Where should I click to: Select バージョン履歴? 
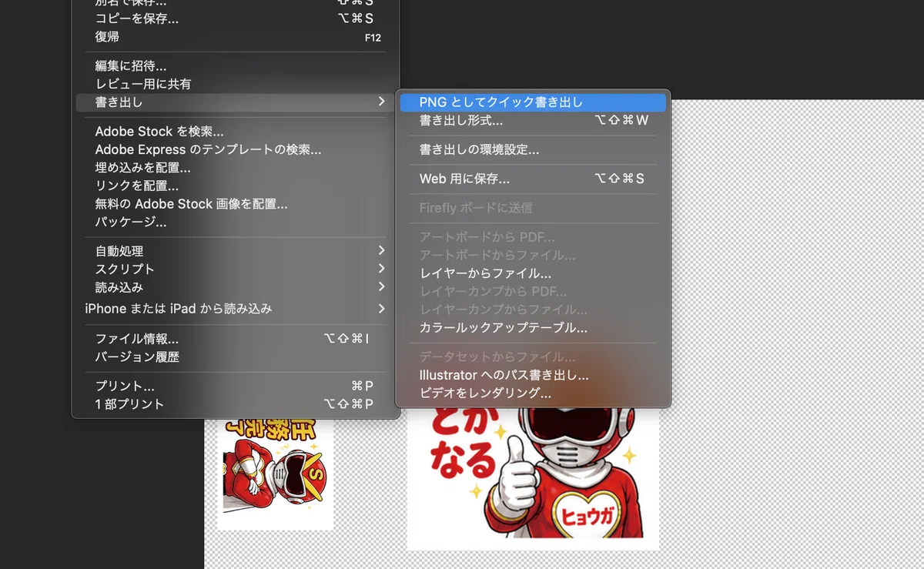[236, 357]
